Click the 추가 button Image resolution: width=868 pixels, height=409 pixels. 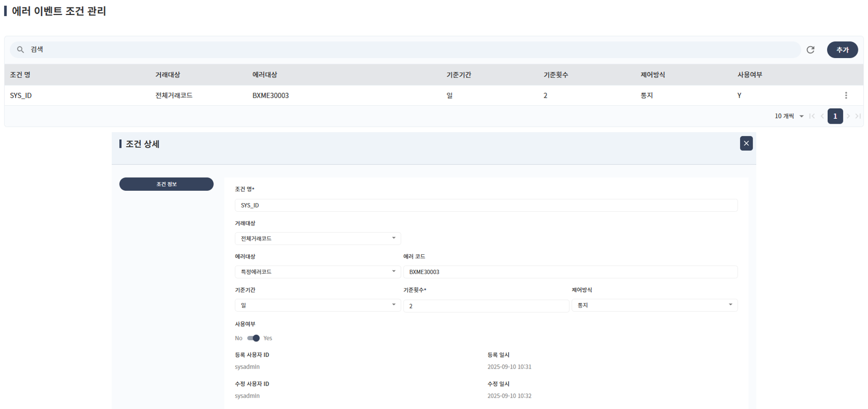pos(842,49)
